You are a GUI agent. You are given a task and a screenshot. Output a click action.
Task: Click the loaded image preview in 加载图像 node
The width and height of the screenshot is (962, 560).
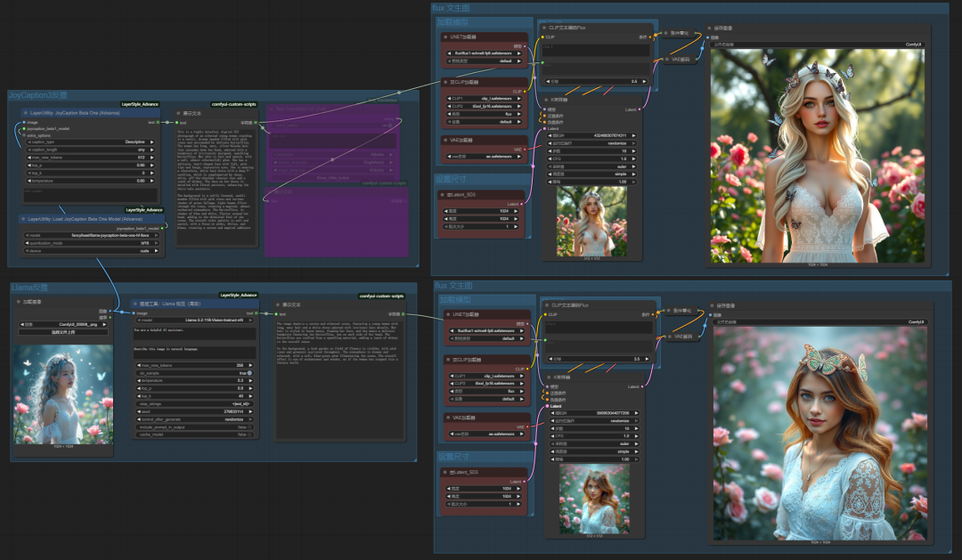click(x=63, y=394)
